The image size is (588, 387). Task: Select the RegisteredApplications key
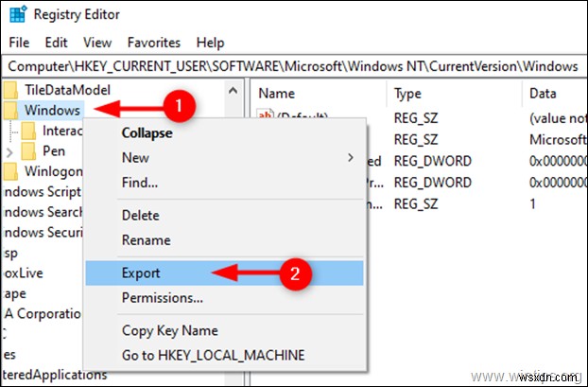point(55,375)
